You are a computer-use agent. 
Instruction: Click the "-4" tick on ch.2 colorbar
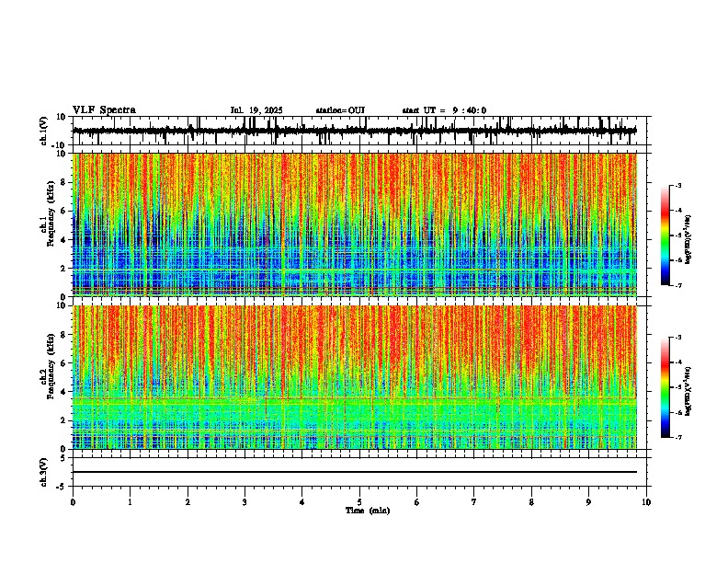[678, 362]
